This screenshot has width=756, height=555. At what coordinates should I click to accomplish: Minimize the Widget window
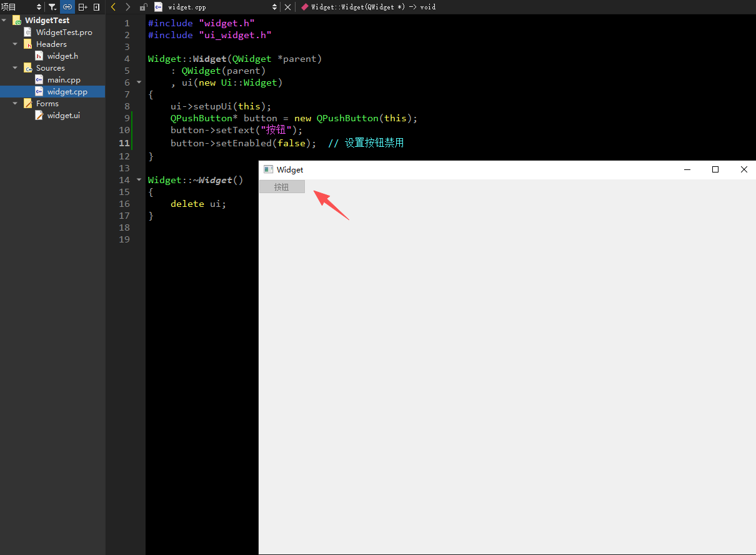687,170
